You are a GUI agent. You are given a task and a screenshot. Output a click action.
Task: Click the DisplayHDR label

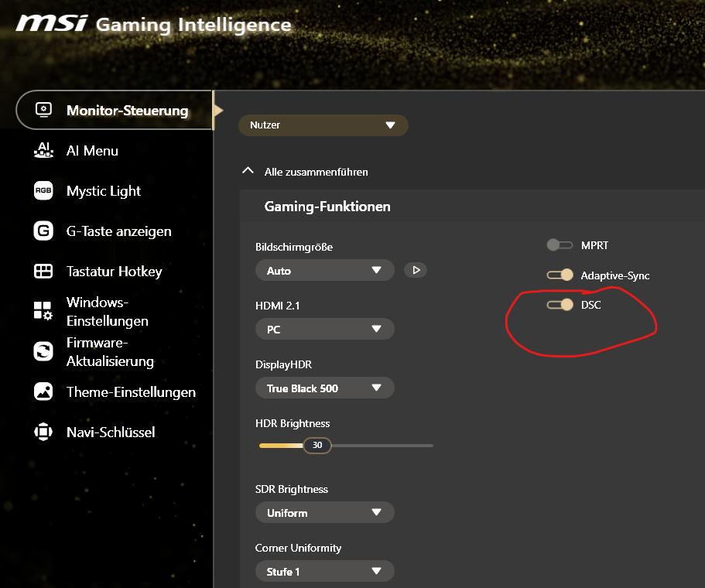click(283, 364)
